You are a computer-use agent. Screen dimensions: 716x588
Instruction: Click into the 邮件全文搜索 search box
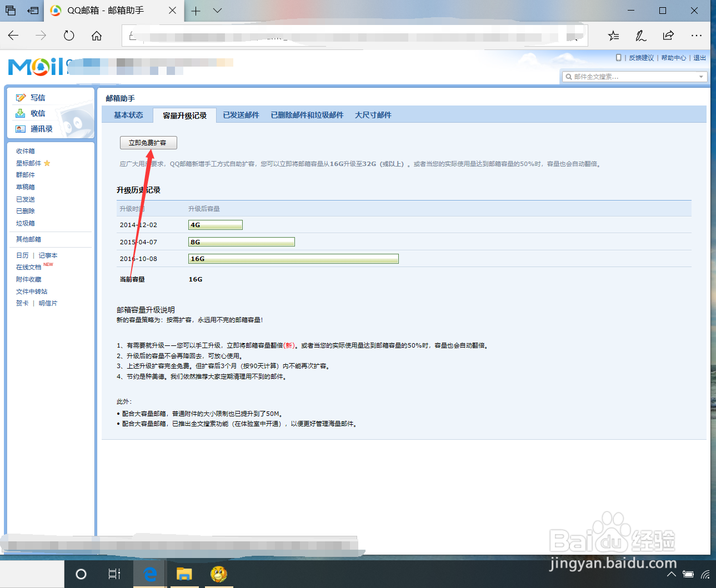click(635, 77)
